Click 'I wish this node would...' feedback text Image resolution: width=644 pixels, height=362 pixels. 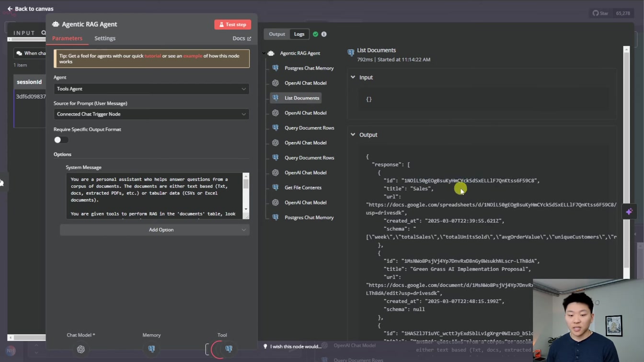pos(296,346)
